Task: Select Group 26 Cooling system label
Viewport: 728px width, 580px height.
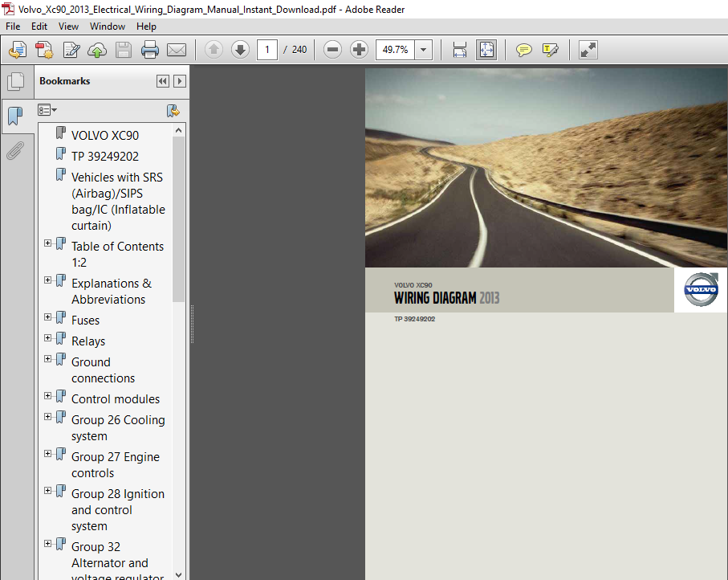Action: coord(118,427)
